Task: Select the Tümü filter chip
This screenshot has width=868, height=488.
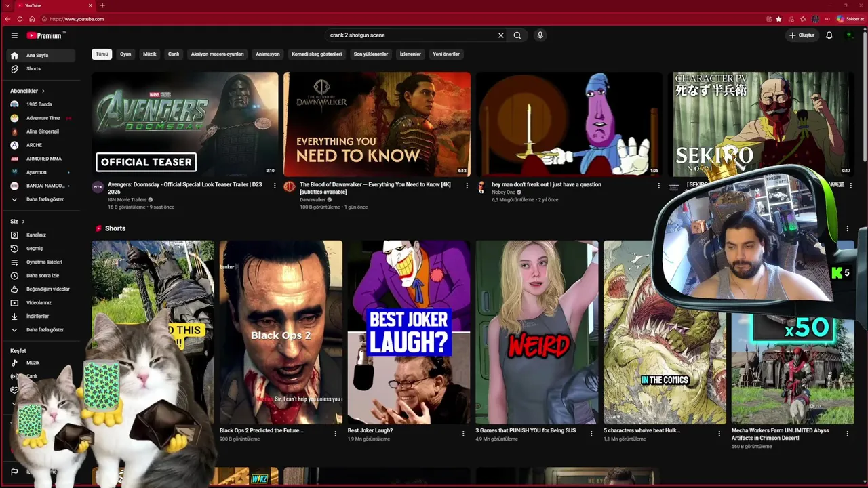Action: click(x=102, y=54)
